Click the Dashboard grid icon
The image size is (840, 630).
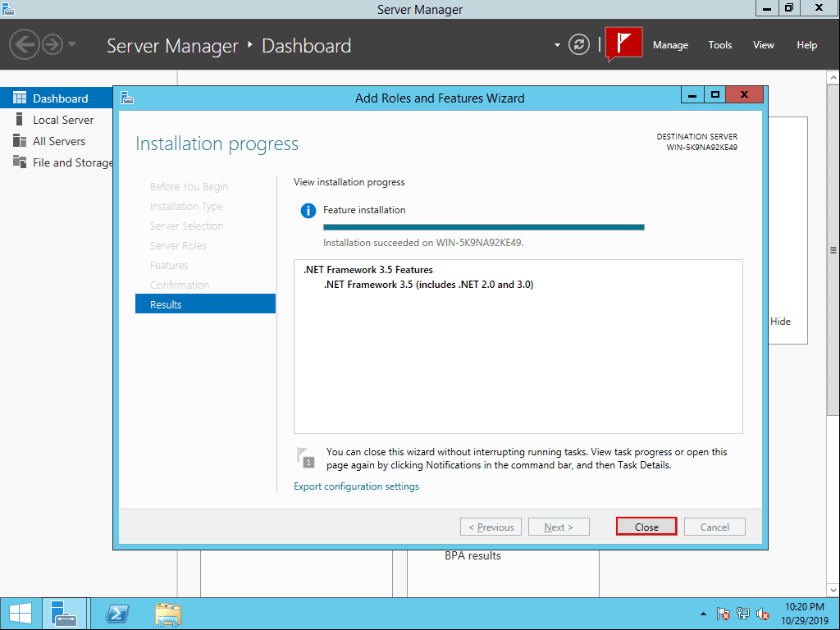[20, 98]
